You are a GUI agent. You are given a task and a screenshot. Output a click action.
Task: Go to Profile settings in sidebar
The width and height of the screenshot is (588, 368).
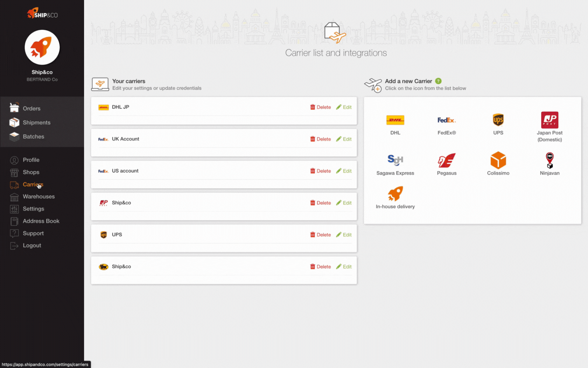point(31,160)
